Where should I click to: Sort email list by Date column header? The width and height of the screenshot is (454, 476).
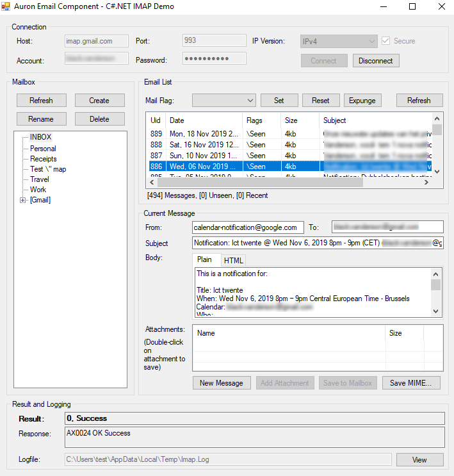click(204, 120)
